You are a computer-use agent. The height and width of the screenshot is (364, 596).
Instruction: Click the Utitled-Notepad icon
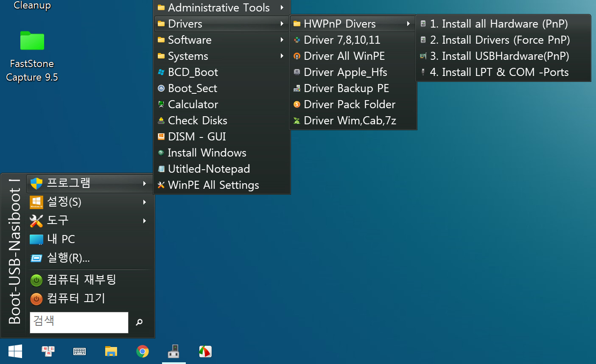161,169
